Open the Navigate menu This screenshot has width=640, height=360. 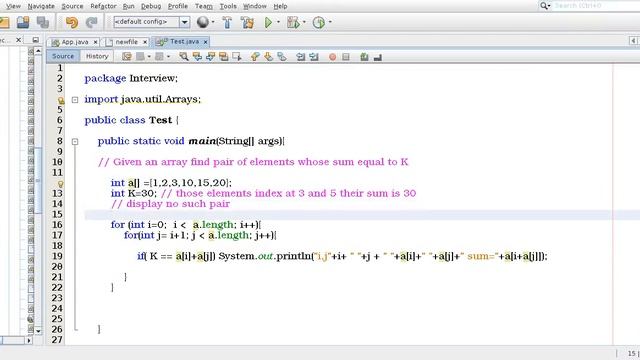tap(41, 6)
